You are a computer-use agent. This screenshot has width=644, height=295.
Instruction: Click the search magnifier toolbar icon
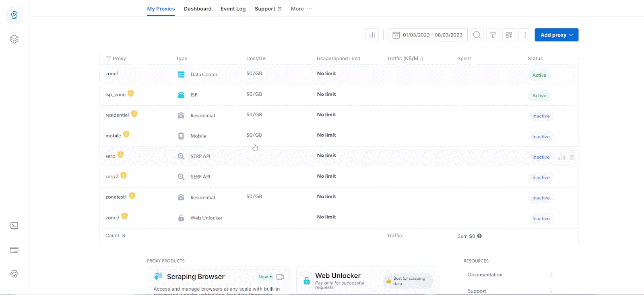pos(477,35)
